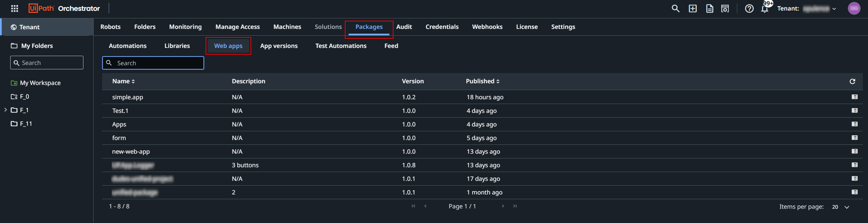Open versions icon for new-web-app row
The width and height of the screenshot is (868, 223).
854,151
